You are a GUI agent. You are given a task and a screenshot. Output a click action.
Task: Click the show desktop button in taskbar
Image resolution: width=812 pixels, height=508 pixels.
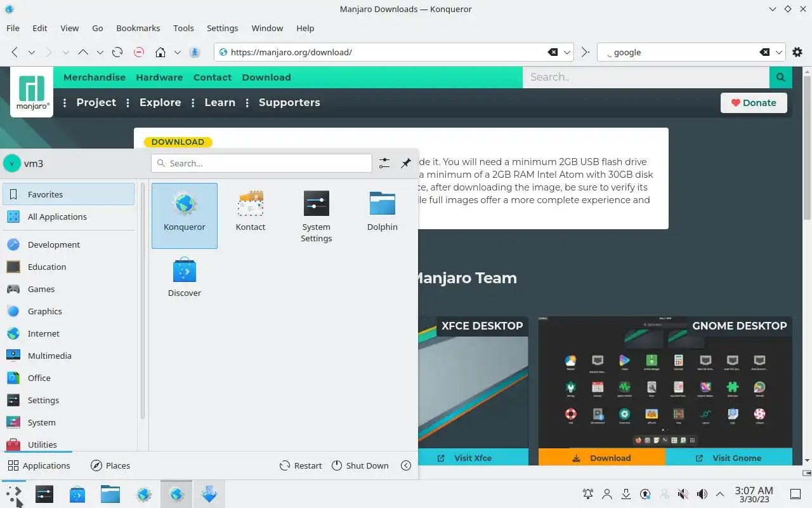(796, 494)
